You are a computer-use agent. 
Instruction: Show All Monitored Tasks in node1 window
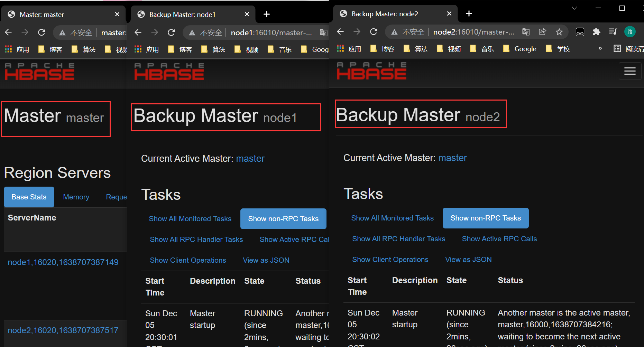point(190,219)
